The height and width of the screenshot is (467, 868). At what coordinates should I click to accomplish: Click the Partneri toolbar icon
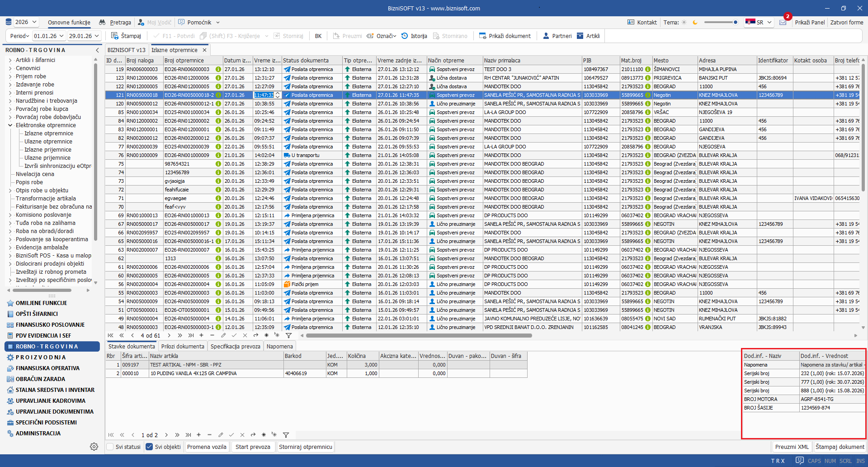coord(546,36)
